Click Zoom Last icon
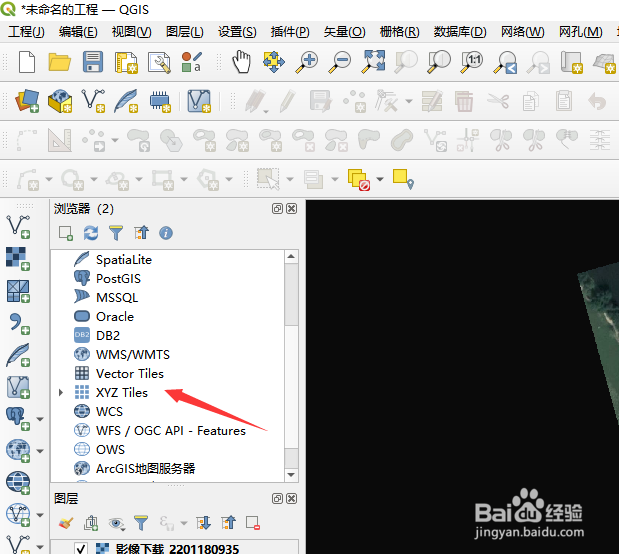Viewport: 619px width, 554px height. pyautogui.click(x=505, y=62)
